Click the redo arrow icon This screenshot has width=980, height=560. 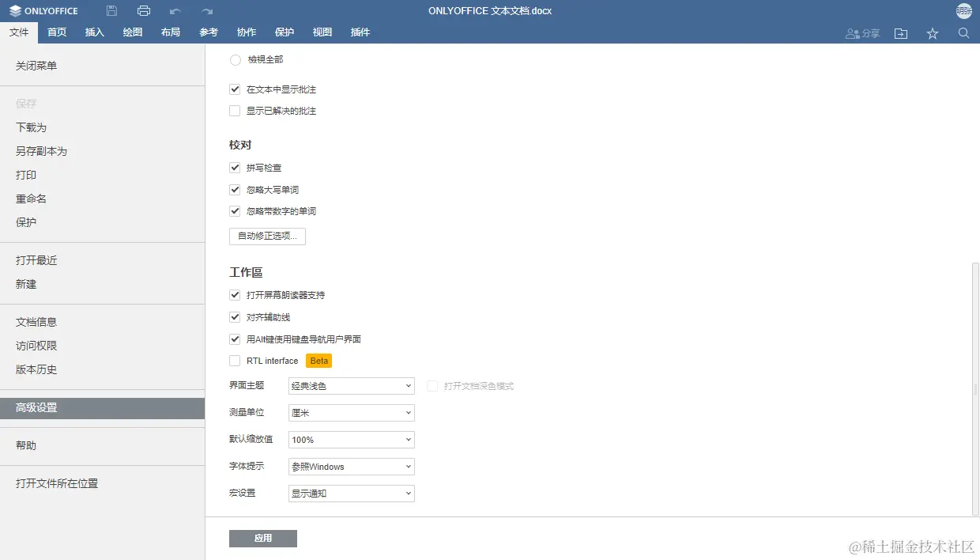pos(207,11)
